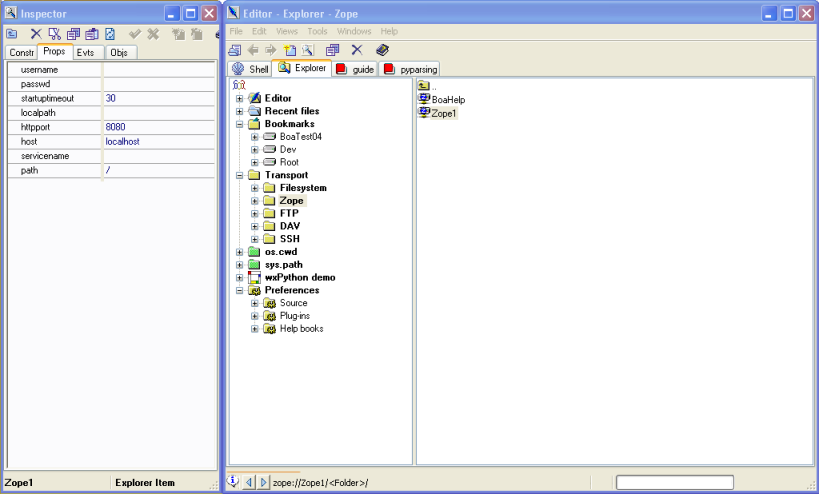This screenshot has height=494, width=819.
Task: Click the httpport value field
Action: [x=158, y=127]
